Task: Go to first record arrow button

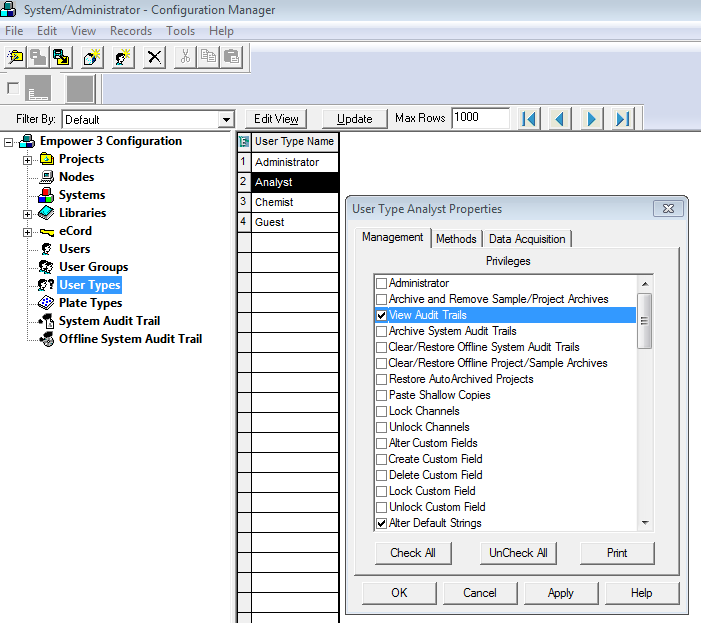Action: 529,119
